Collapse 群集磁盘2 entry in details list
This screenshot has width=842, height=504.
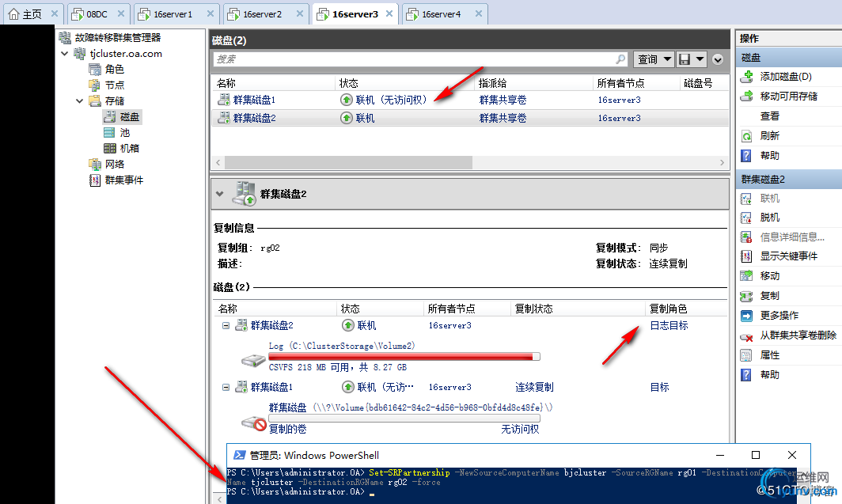[x=226, y=325]
